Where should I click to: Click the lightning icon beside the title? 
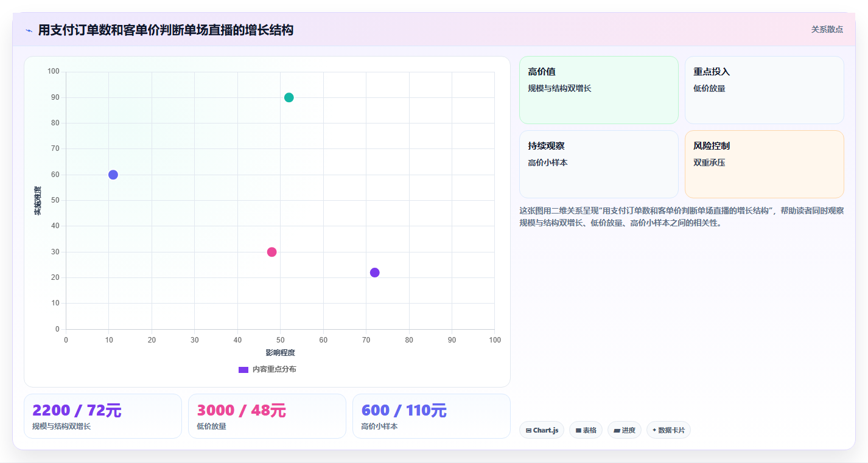click(x=29, y=30)
